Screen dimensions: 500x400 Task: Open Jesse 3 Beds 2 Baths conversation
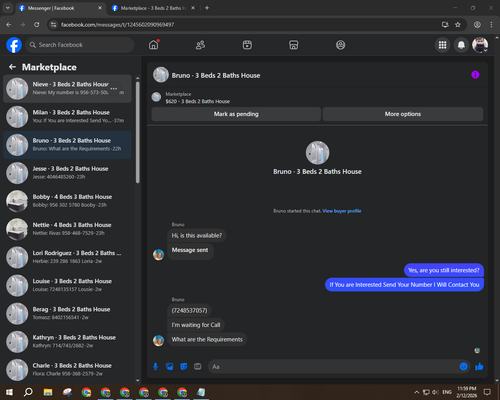point(67,173)
